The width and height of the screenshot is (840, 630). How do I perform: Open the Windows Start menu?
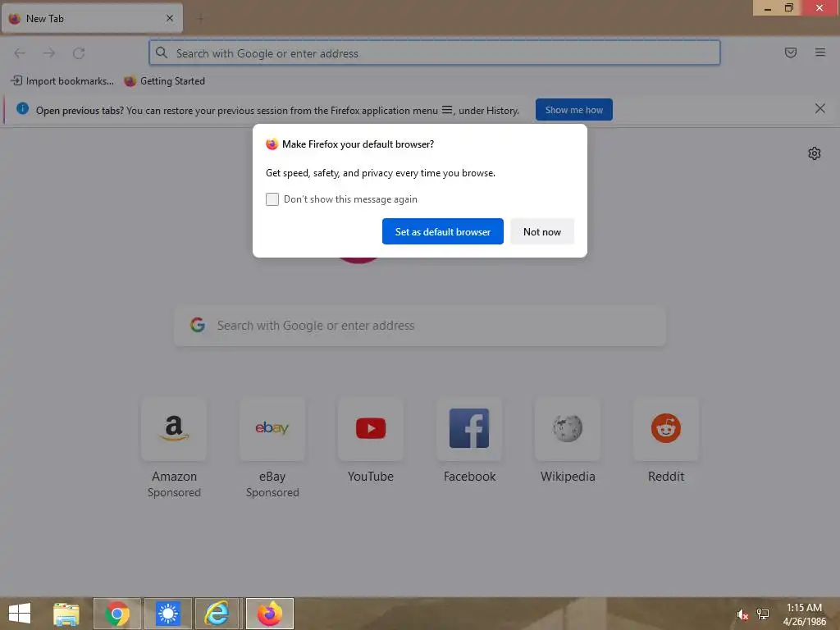(x=20, y=614)
